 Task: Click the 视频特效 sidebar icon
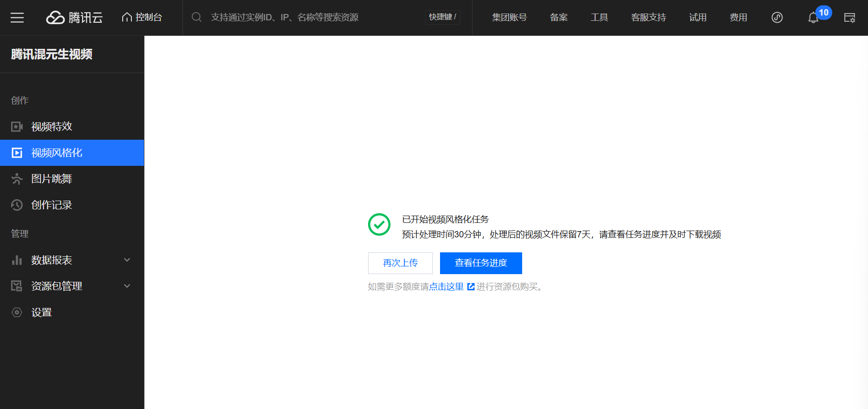coord(17,127)
